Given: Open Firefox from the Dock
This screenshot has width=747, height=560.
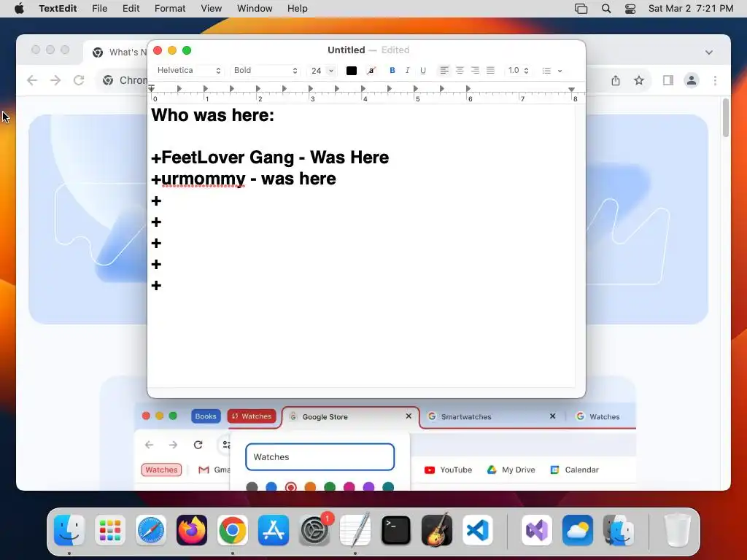Looking at the screenshot, I should [192, 530].
